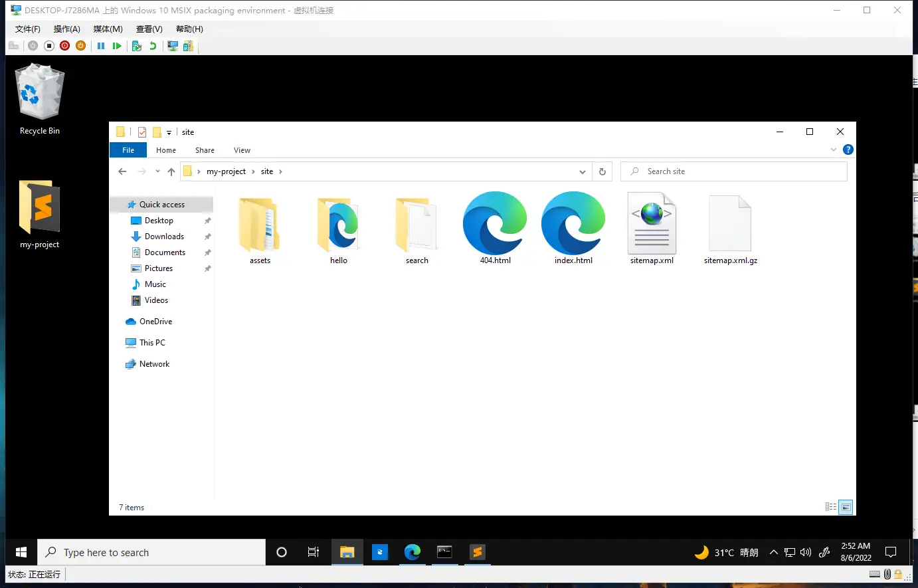Click the green Revert arrow icon
918x588 pixels.
(153, 46)
